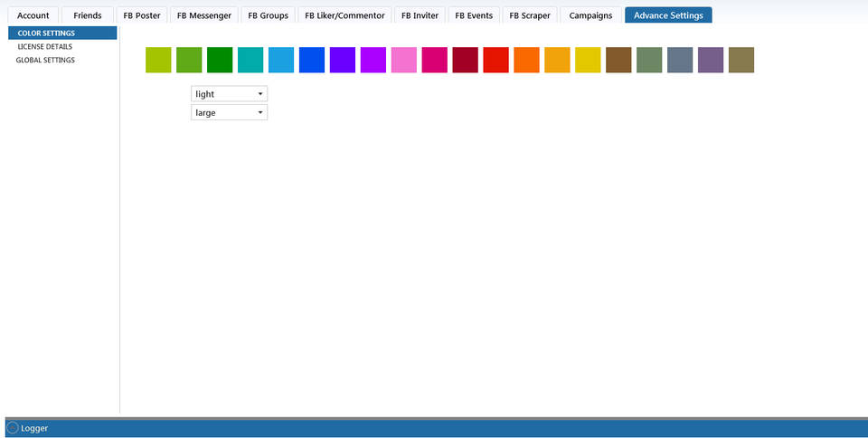Choose the red color swatch

[x=495, y=61]
